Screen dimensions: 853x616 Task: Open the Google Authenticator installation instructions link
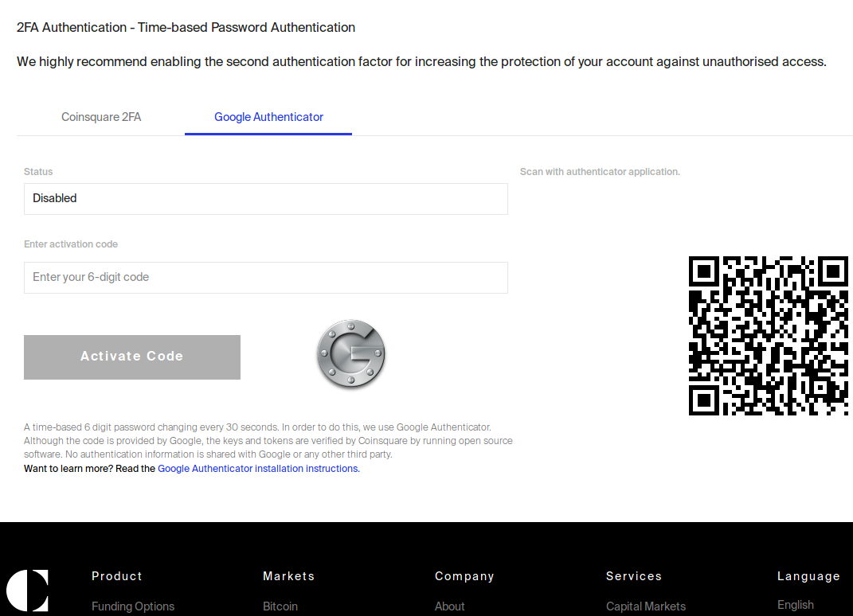258,469
